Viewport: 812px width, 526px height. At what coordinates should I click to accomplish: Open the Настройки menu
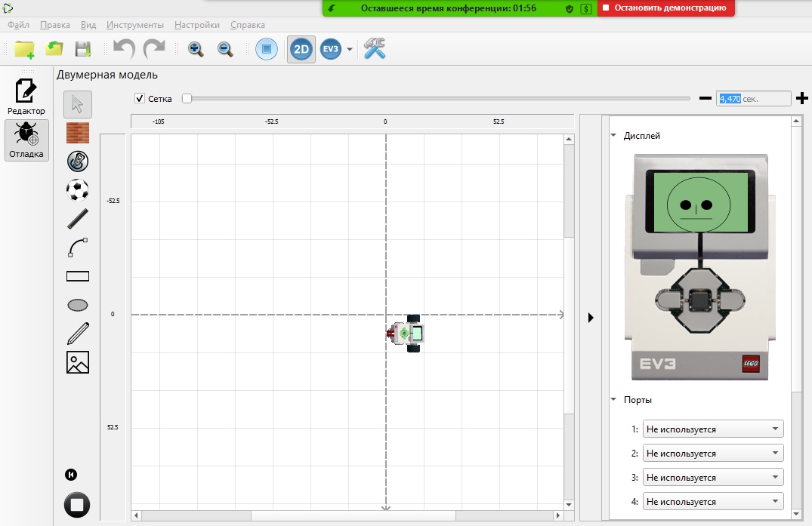pos(197,24)
